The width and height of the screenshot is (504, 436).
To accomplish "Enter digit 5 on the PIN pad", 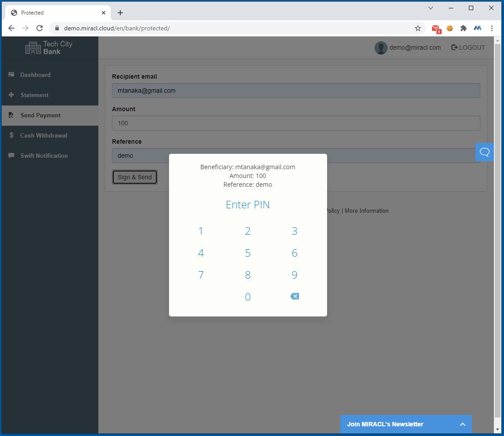I will [248, 253].
